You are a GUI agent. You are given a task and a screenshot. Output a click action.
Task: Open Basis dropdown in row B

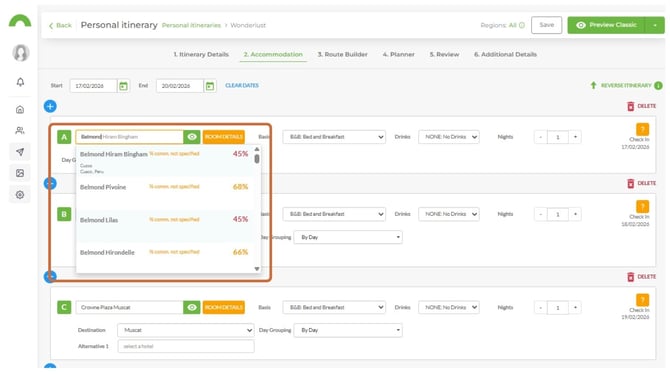pyautogui.click(x=334, y=214)
